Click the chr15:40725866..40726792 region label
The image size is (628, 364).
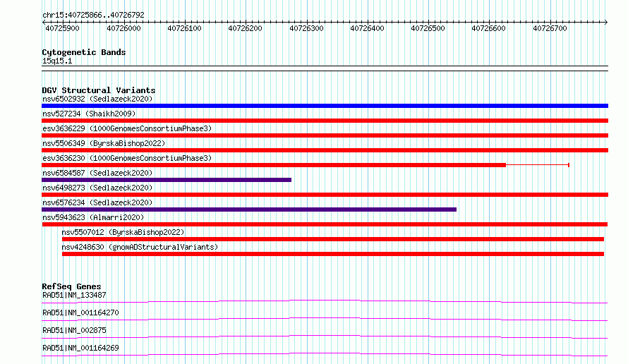93,15
